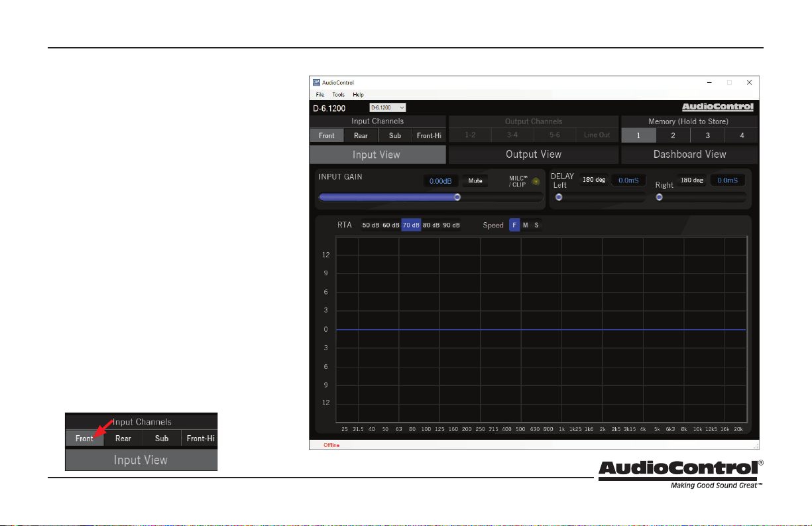Set RTA speed to S (slow)
Viewport: 812px width, 526px height.
click(x=536, y=225)
